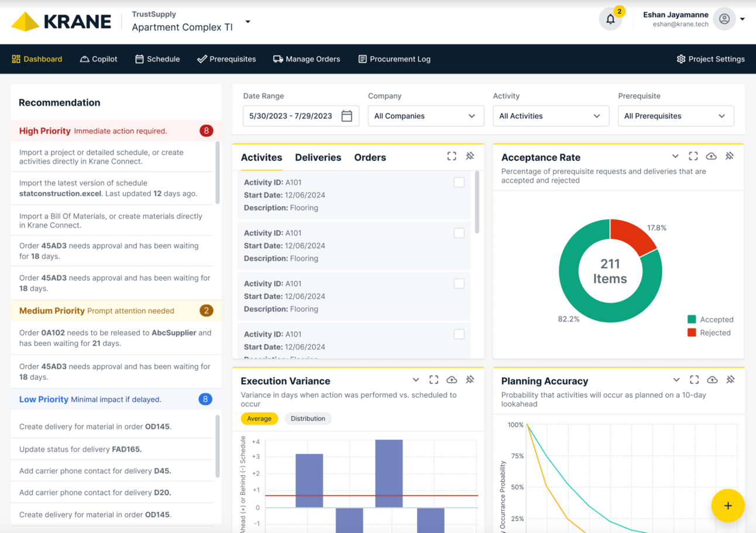The width and height of the screenshot is (756, 533).
Task: Click the Distribution button in Execution Variance
Action: [x=308, y=418]
